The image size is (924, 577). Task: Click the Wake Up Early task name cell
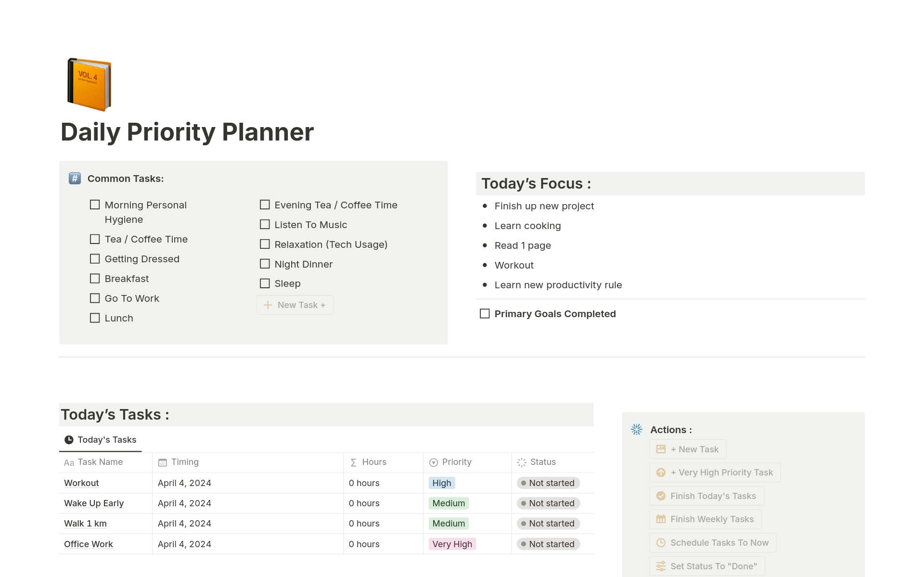93,503
